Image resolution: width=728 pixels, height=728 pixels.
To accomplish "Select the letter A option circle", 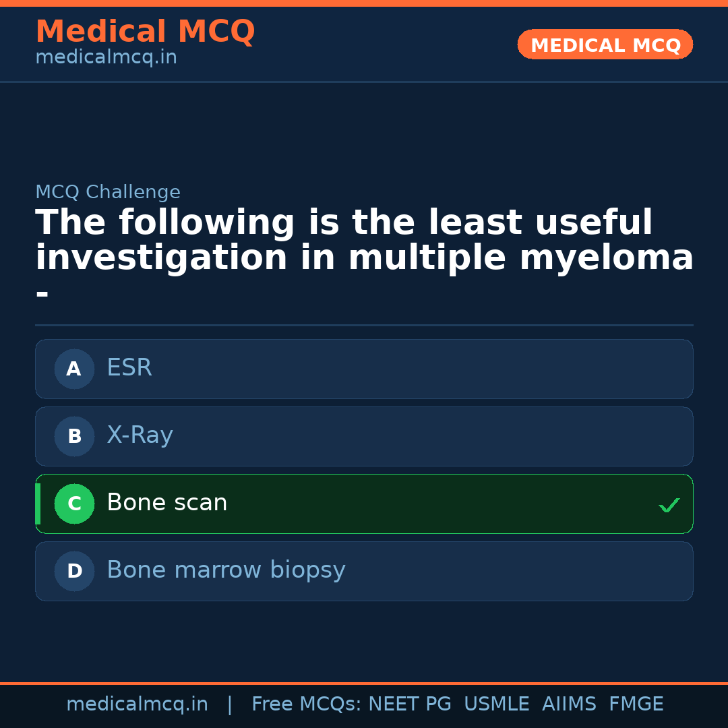I will 74,369.
